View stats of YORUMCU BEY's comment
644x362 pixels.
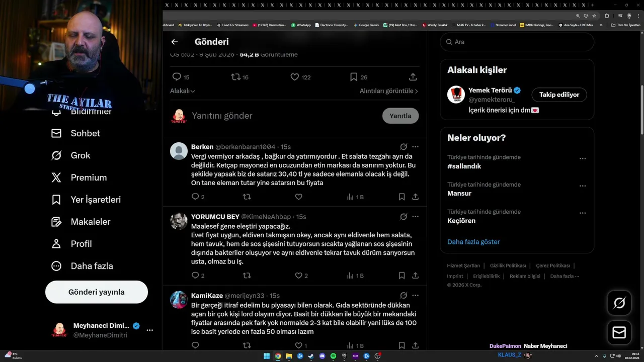point(355,276)
